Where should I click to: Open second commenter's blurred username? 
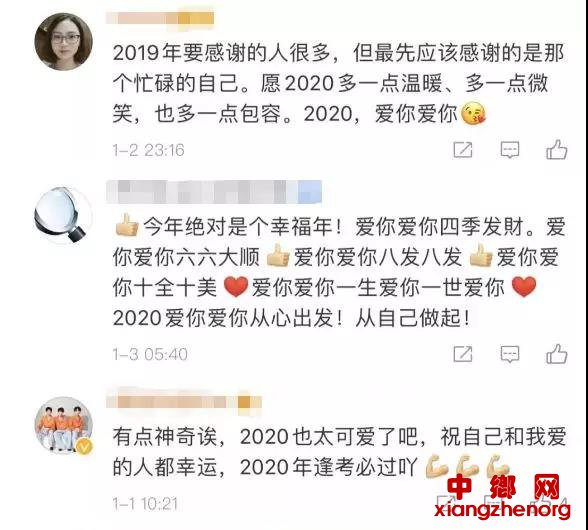click(214, 192)
